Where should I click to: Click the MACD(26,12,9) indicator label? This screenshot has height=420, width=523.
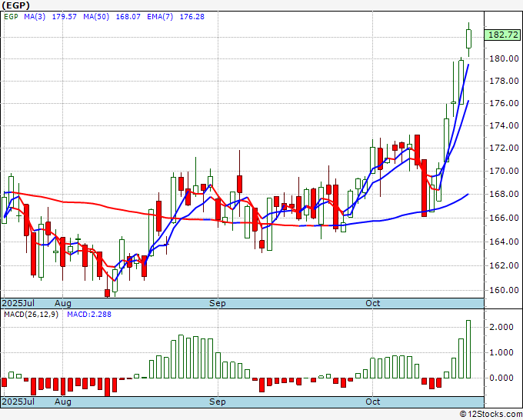tap(31, 315)
